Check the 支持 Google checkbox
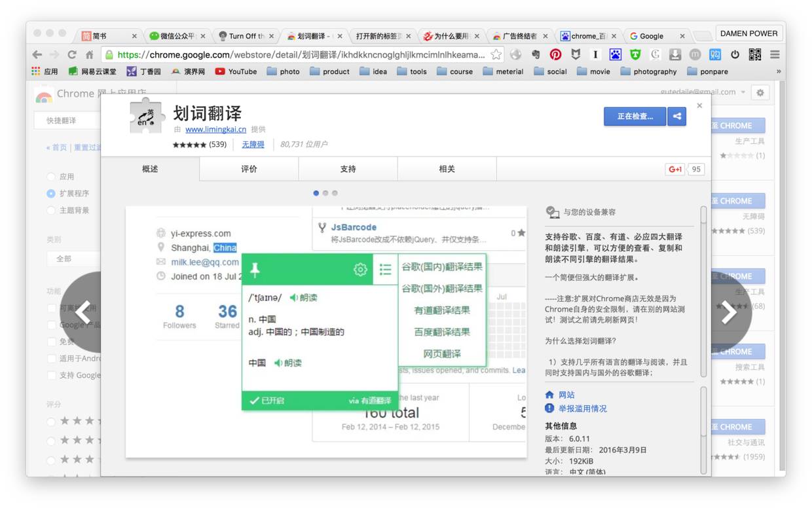812x508 pixels. (x=52, y=376)
